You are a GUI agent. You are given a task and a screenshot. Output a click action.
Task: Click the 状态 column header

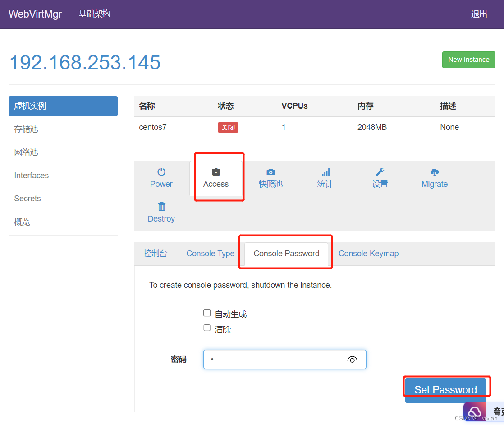226,106
